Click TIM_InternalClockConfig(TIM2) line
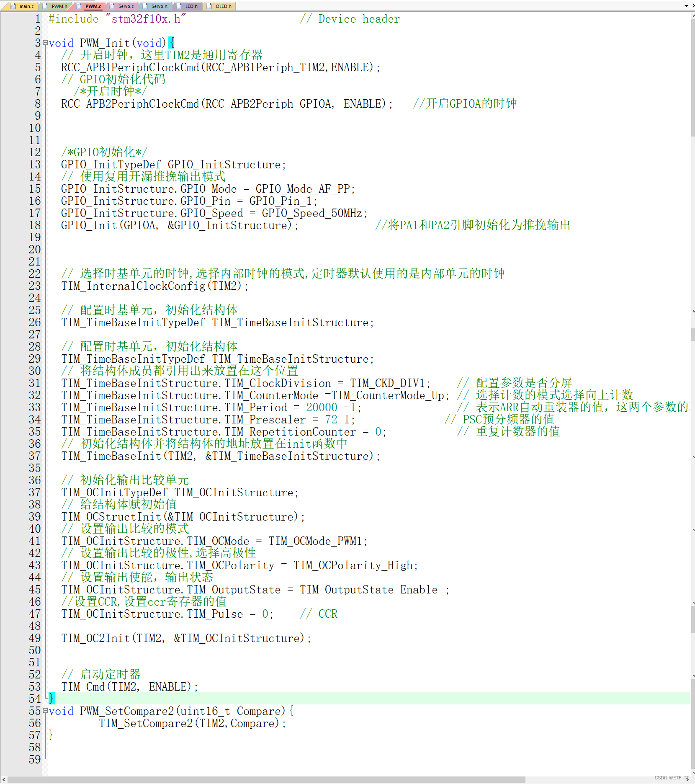 155,286
